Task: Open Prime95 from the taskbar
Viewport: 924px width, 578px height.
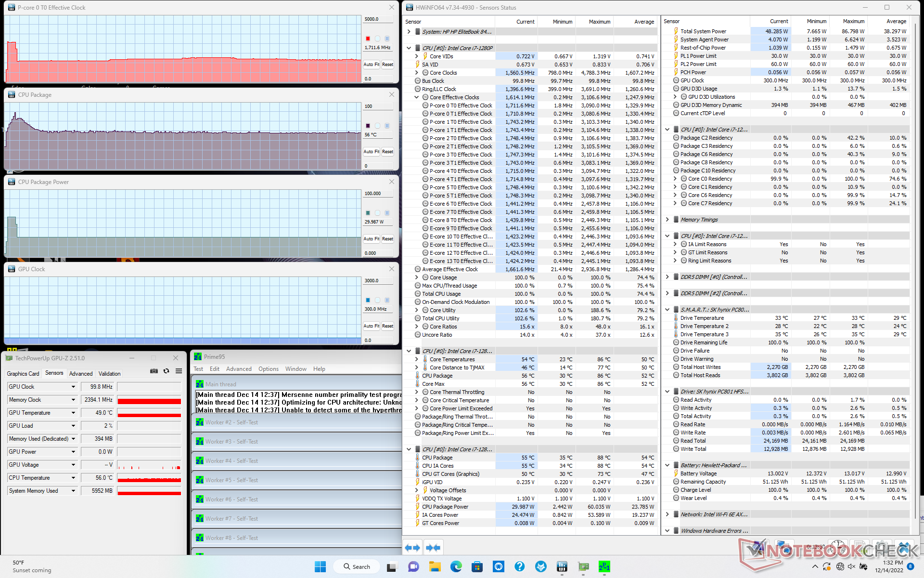Action: (604, 567)
